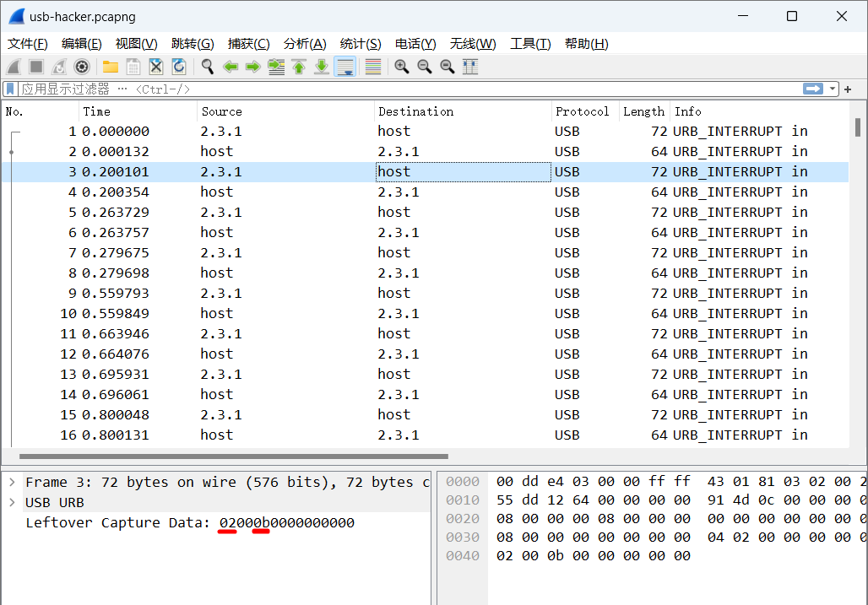
Task: Toggle packet list colorization
Action: [x=372, y=67]
